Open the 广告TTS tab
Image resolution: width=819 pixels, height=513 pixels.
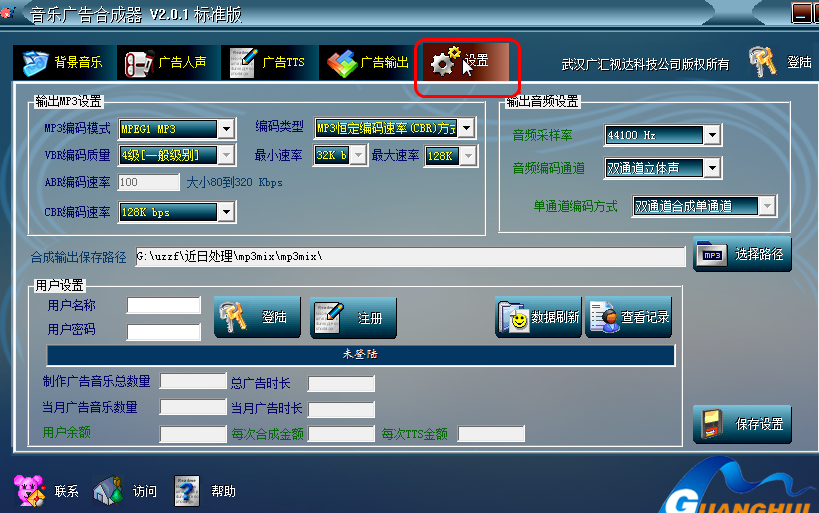[270, 63]
